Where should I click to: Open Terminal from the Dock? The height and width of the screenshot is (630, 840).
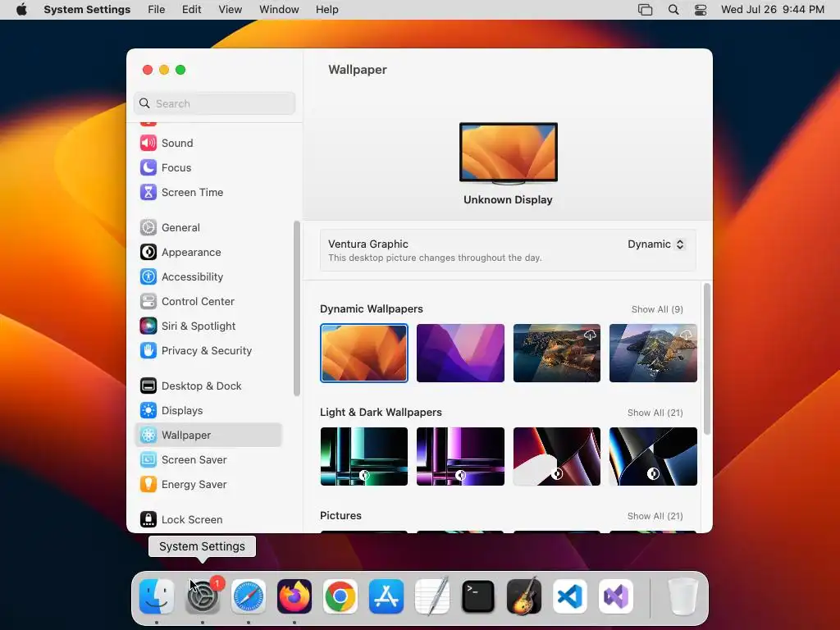coord(478,596)
